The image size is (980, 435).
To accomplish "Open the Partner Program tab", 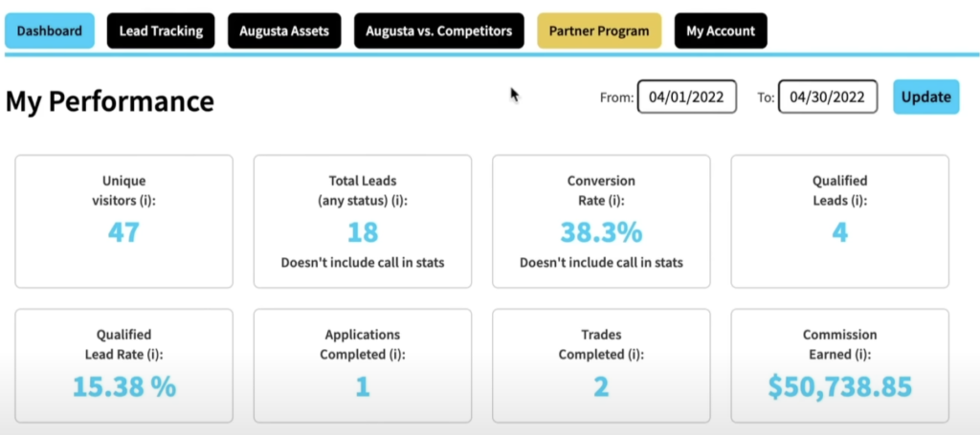I will (599, 31).
